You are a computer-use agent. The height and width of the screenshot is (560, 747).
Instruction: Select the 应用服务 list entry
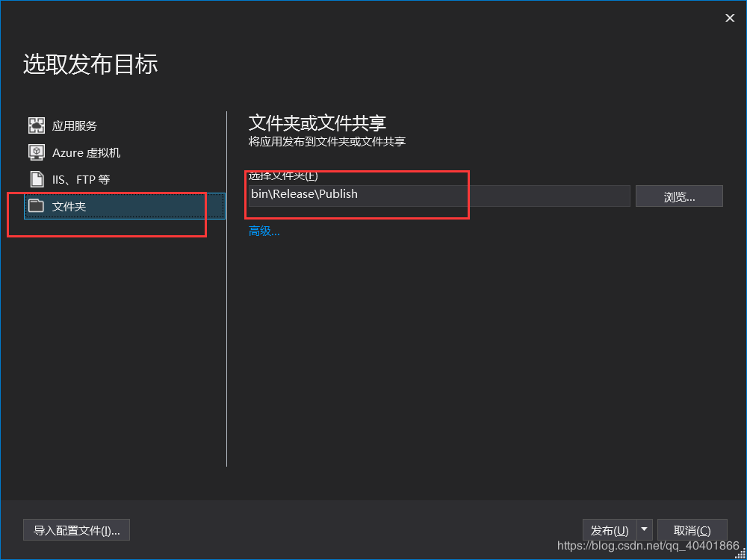[75, 125]
